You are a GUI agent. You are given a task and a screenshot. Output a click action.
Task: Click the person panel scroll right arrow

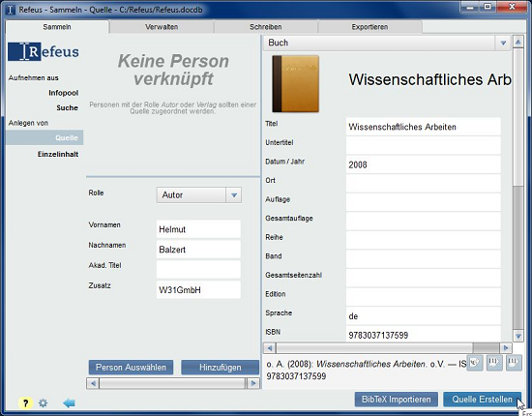pyautogui.click(x=253, y=383)
